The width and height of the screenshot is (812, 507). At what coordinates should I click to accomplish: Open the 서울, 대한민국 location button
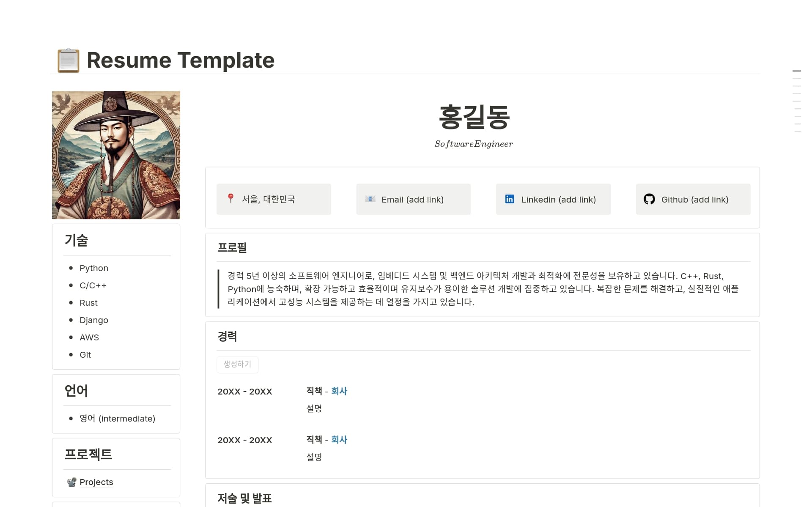point(274,199)
